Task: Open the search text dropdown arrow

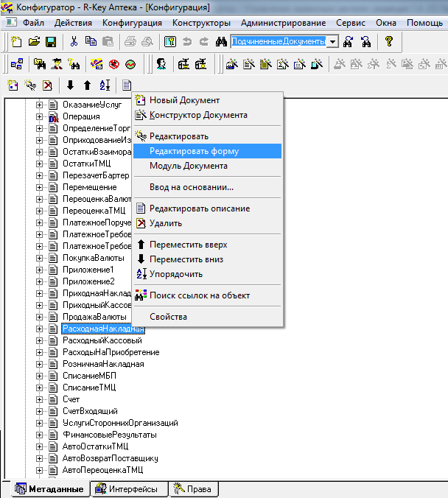Action: 332,42
